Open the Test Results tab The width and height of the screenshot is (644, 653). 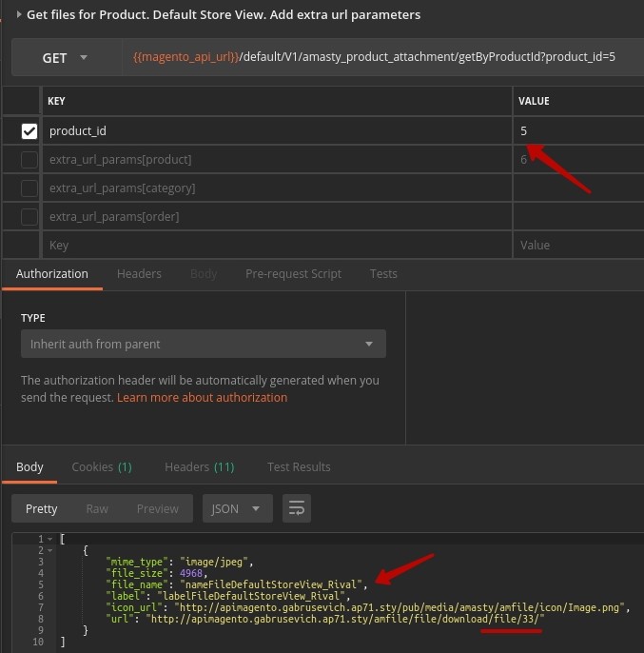click(x=299, y=467)
